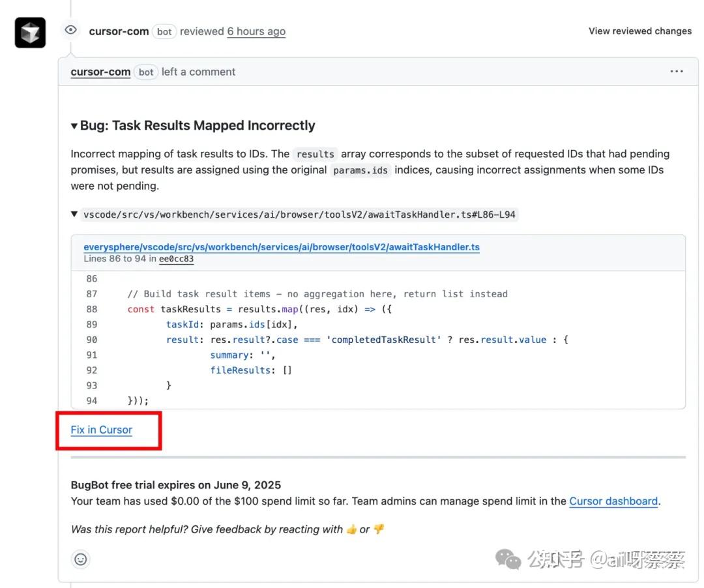This screenshot has width=704, height=588.
Task: Open the cursor-com link in the comment header
Action: 100,72
